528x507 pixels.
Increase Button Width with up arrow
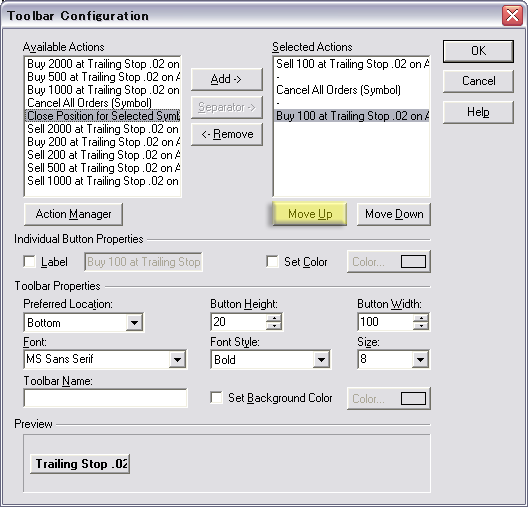[x=421, y=317]
